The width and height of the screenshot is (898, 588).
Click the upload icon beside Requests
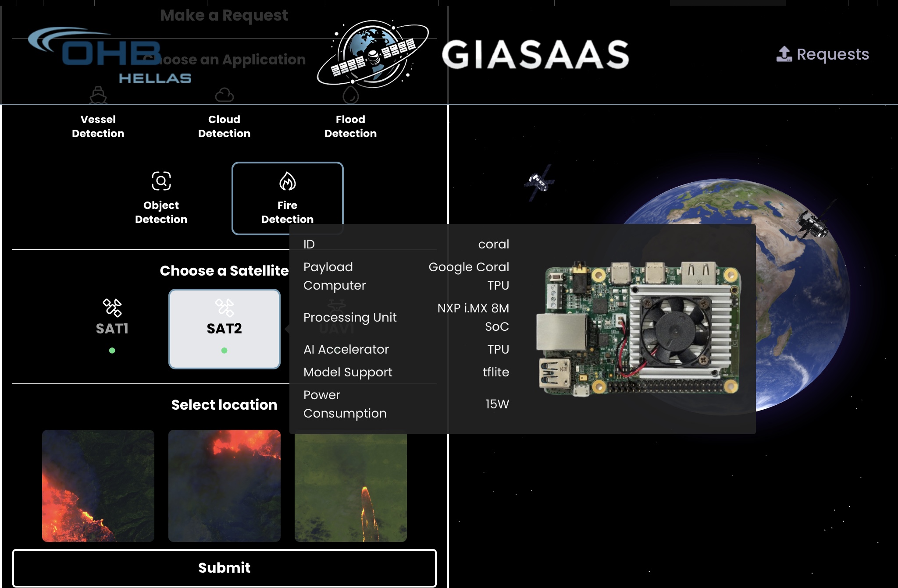click(784, 54)
